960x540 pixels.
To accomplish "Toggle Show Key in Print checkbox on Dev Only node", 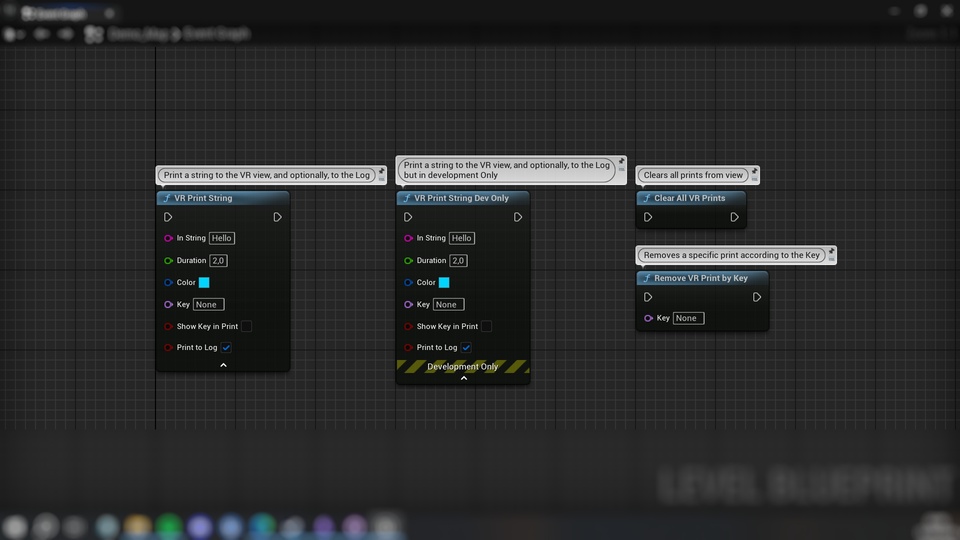I will click(486, 327).
